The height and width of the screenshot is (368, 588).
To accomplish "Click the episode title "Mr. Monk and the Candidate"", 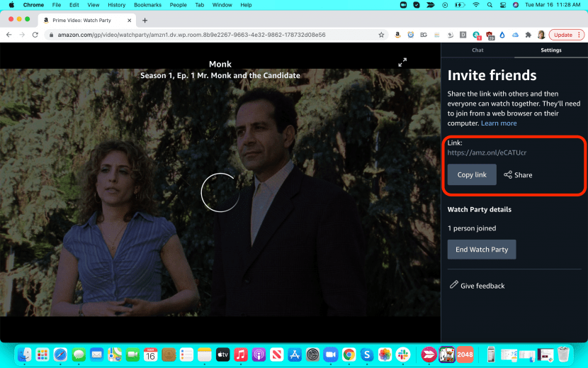I will coord(249,75).
